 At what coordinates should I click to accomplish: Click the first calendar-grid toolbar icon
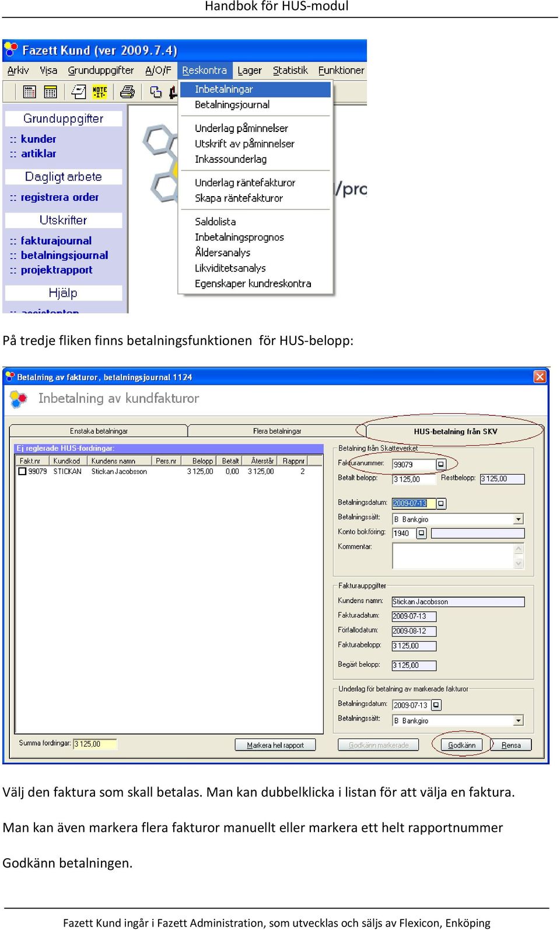(29, 92)
